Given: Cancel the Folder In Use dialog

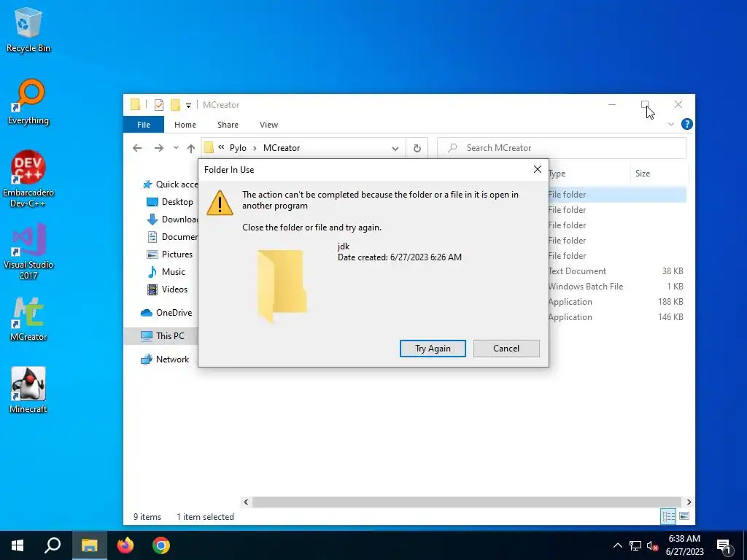Looking at the screenshot, I should [506, 348].
